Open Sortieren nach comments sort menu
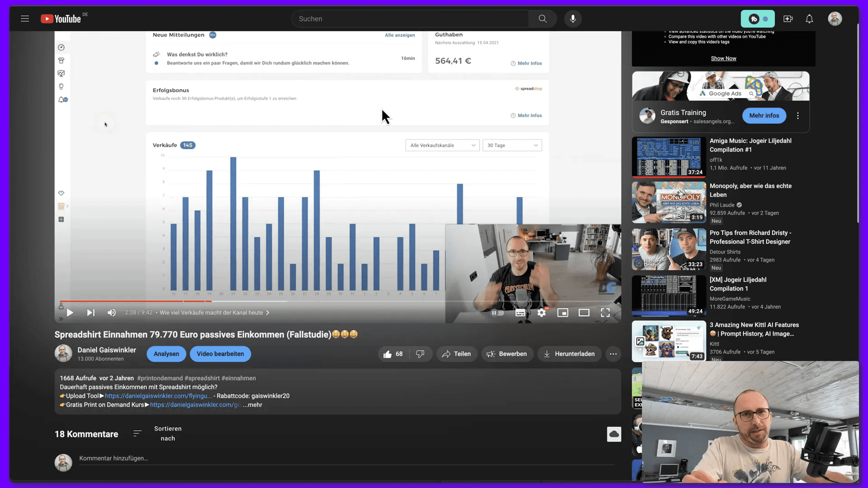Viewport: 868px width, 488px height. pyautogui.click(x=158, y=434)
